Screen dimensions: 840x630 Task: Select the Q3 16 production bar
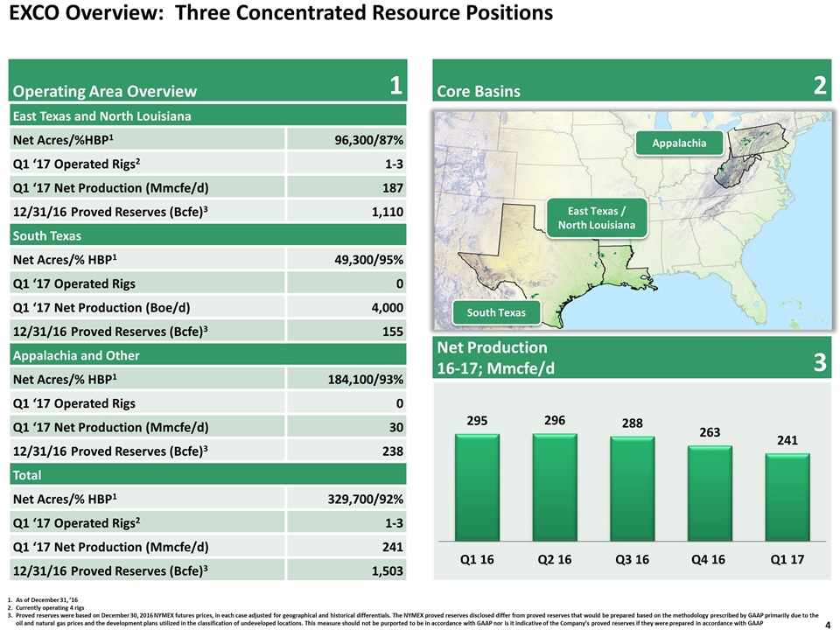[632, 488]
